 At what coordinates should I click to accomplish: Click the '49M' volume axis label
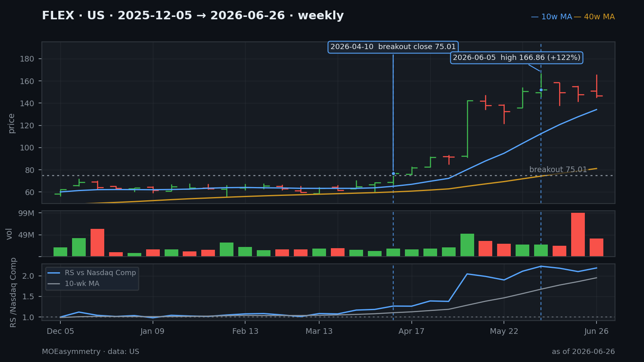26,235
